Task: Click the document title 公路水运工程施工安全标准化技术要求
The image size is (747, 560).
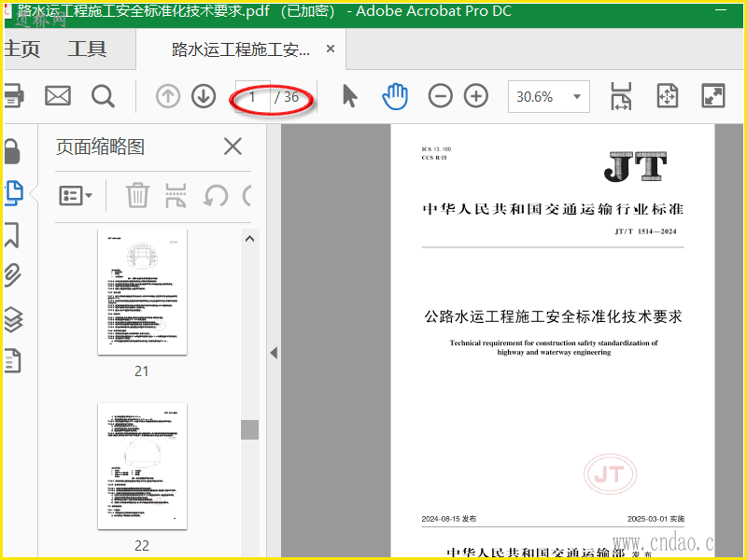Action: point(553,316)
